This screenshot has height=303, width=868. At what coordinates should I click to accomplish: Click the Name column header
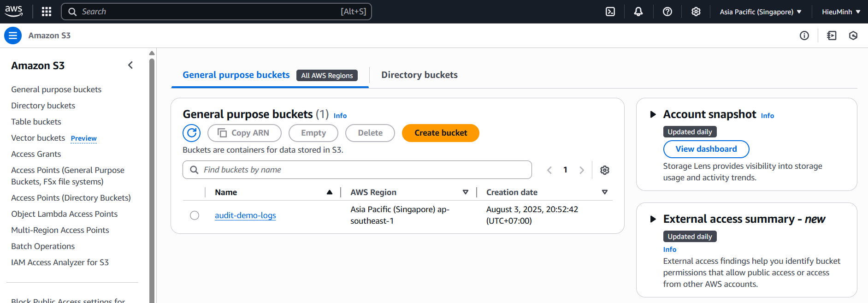point(226,192)
